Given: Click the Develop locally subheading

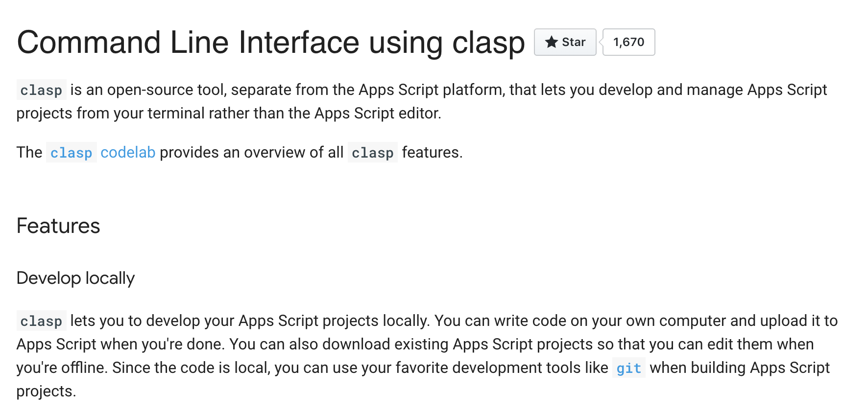Looking at the screenshot, I should [75, 278].
